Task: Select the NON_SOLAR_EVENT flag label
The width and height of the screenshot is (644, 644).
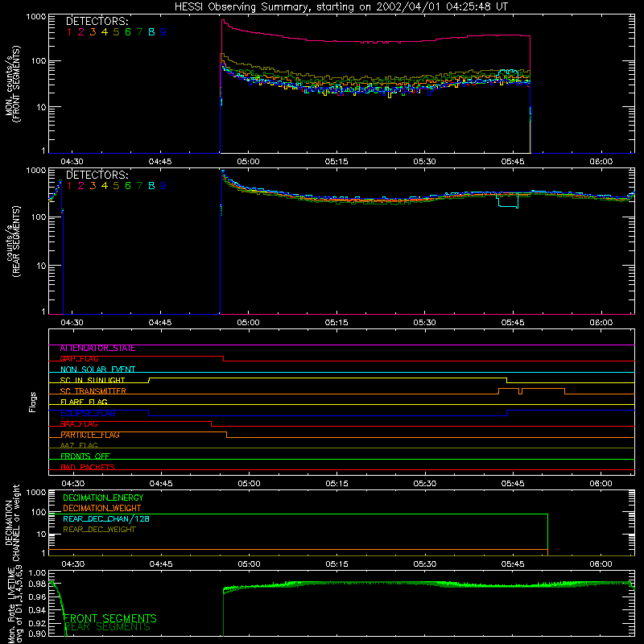Action: pyautogui.click(x=97, y=369)
